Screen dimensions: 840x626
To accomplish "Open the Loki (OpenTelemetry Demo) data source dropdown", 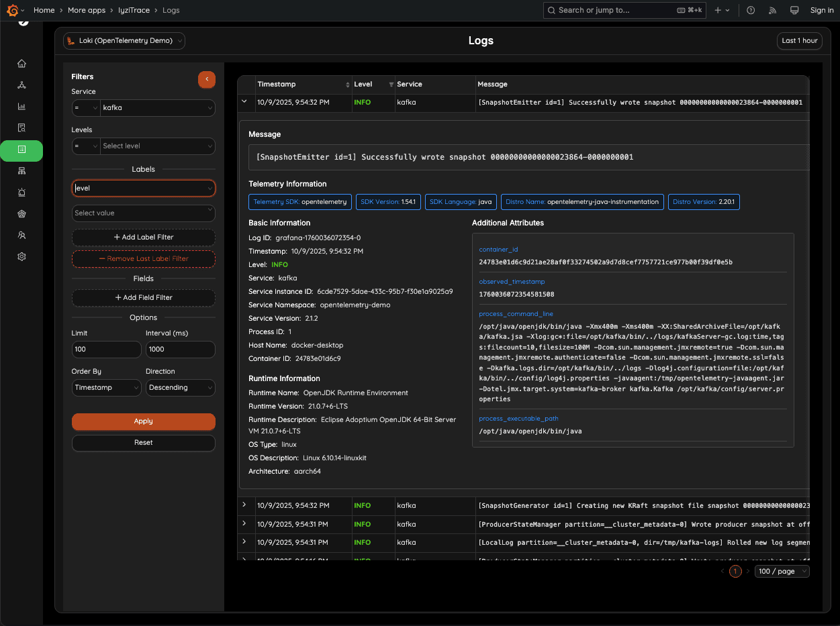I will click(x=124, y=40).
